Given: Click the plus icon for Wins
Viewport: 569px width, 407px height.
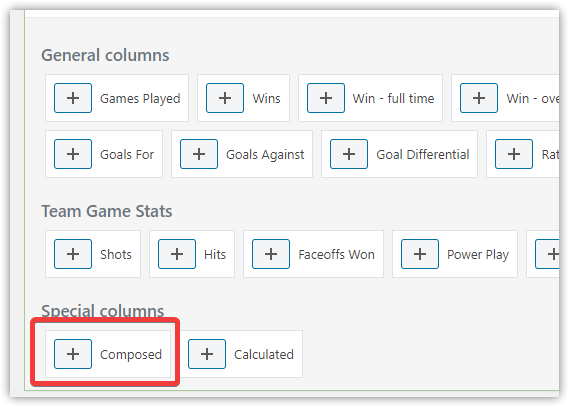Looking at the screenshot, I should pos(225,98).
